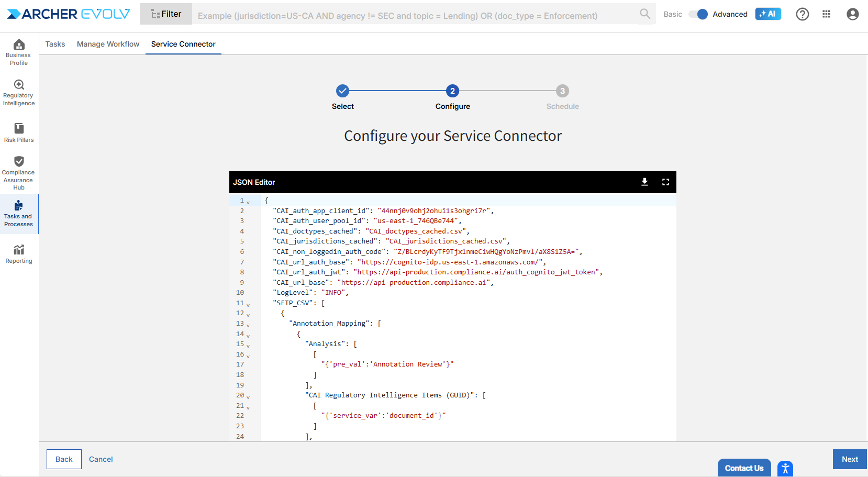Go to Risk Pillars
Screen dimensions: 868x477
coord(19,132)
